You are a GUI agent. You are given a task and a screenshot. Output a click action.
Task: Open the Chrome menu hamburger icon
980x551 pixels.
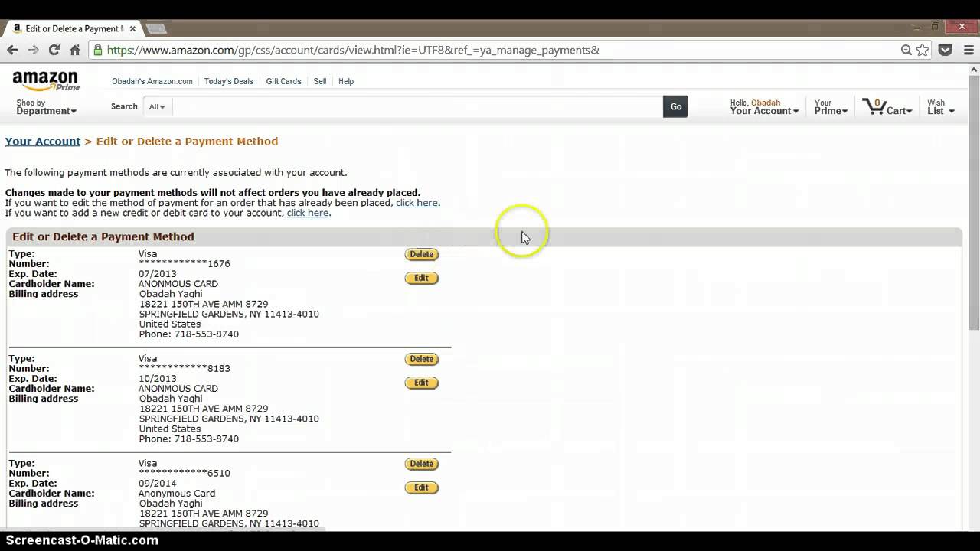[x=968, y=50]
